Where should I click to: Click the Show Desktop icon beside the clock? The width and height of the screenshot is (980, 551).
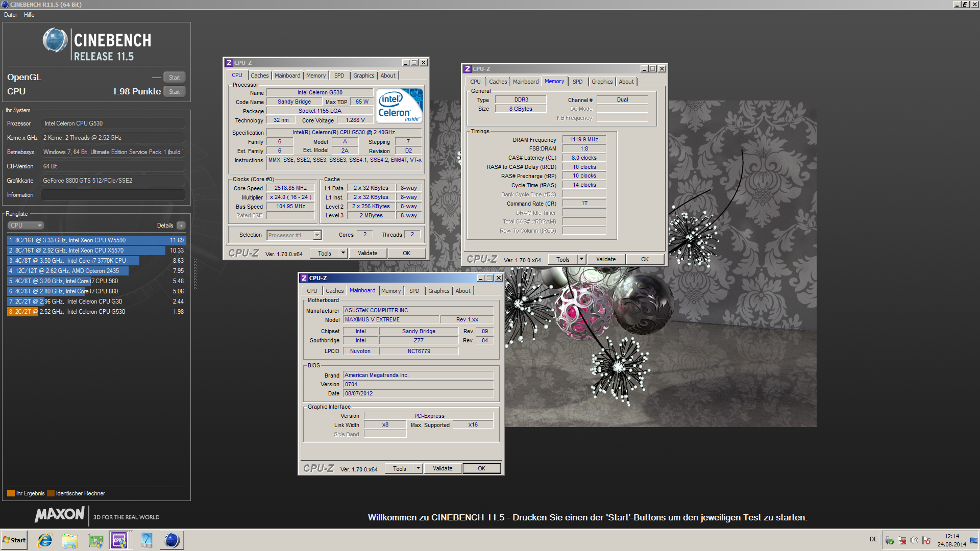974,540
